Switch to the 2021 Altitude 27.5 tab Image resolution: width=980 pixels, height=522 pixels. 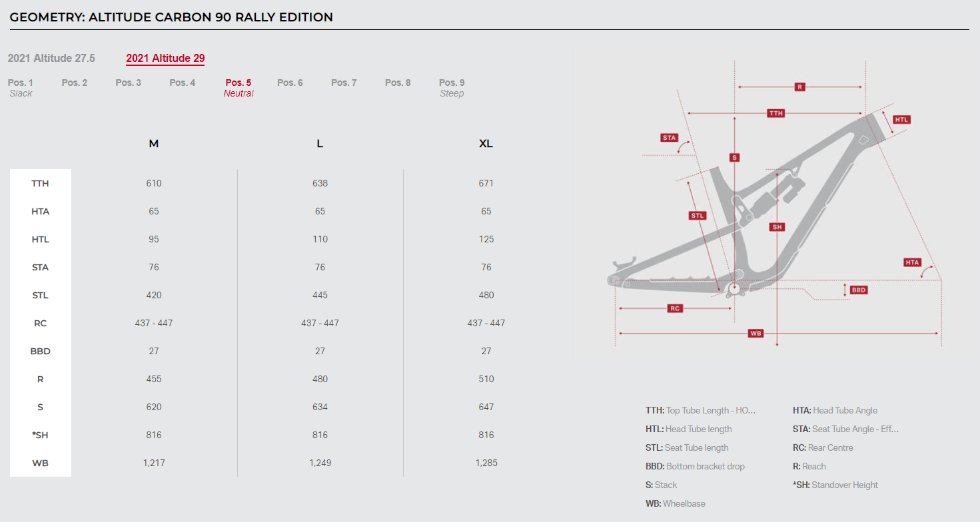(x=51, y=58)
